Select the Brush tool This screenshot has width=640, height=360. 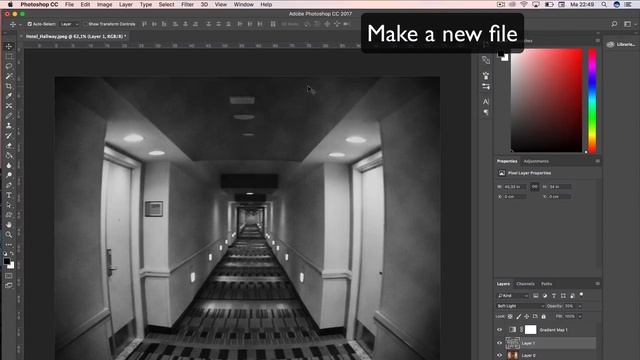pyautogui.click(x=9, y=116)
